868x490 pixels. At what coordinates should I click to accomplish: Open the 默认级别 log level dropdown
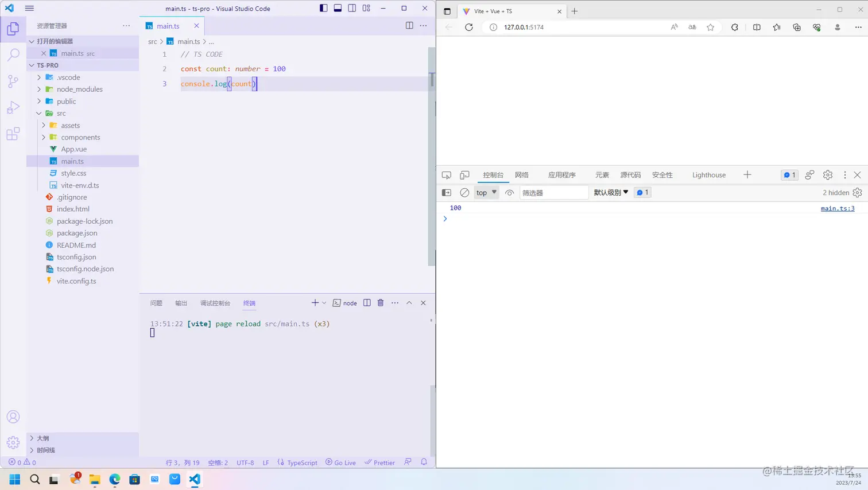[x=611, y=193]
